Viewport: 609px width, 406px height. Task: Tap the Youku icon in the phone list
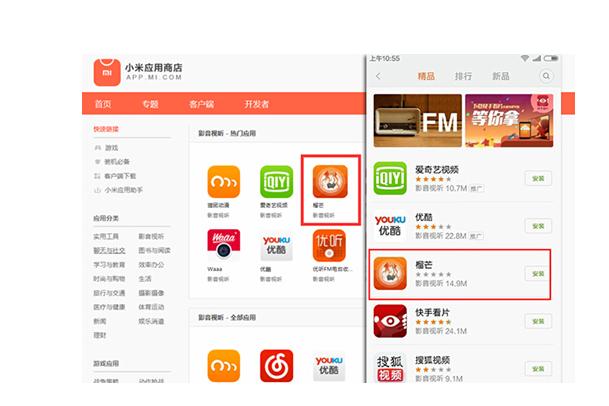[x=390, y=226]
